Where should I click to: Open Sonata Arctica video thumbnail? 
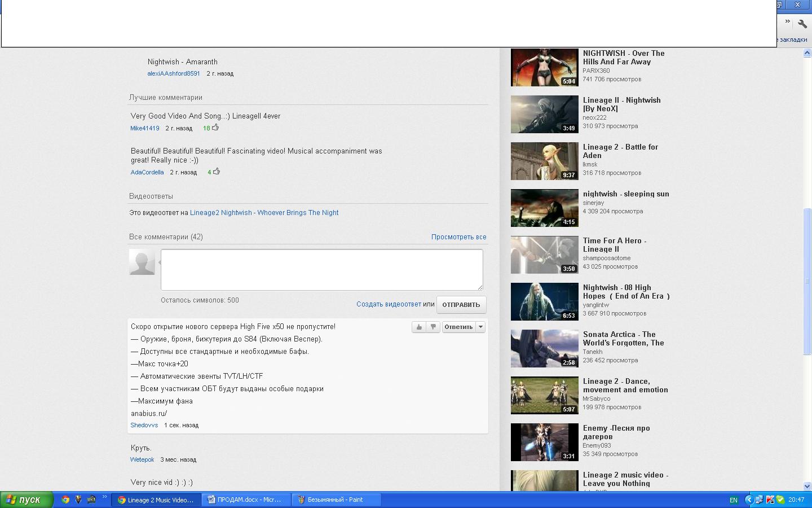(x=544, y=348)
